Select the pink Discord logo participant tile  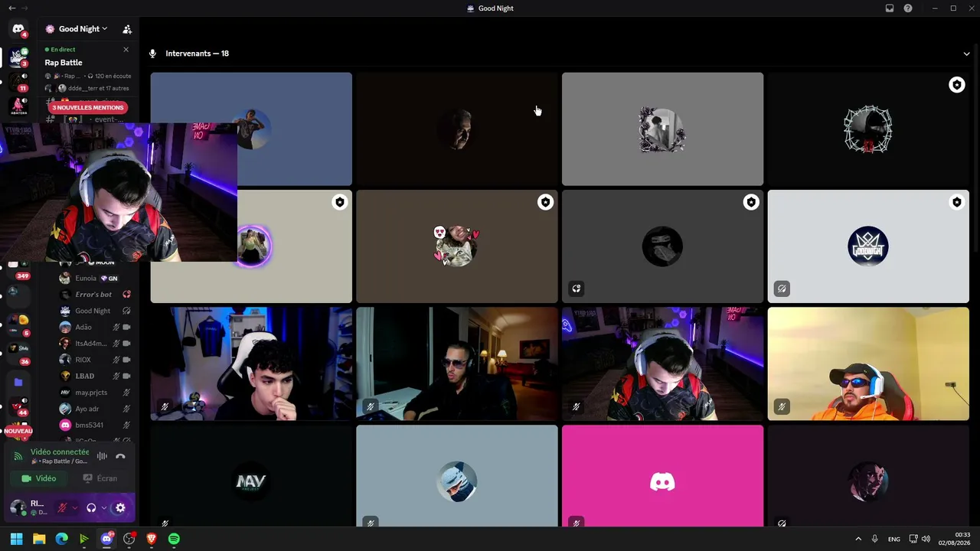[x=662, y=476]
